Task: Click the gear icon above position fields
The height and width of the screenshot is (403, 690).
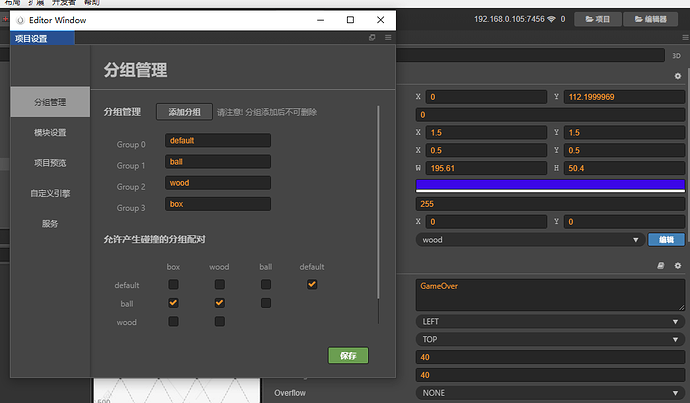Action: coord(678,76)
